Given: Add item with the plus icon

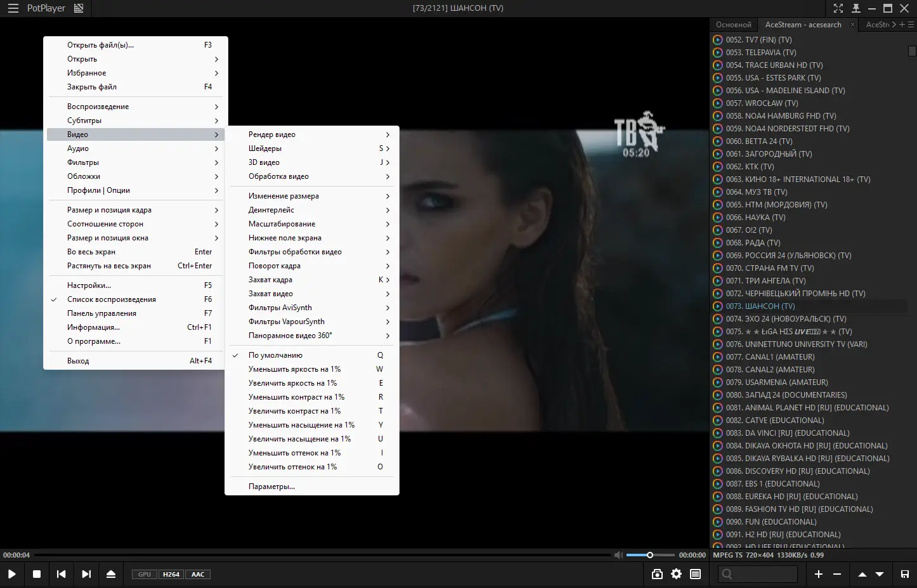Looking at the screenshot, I should point(819,574).
